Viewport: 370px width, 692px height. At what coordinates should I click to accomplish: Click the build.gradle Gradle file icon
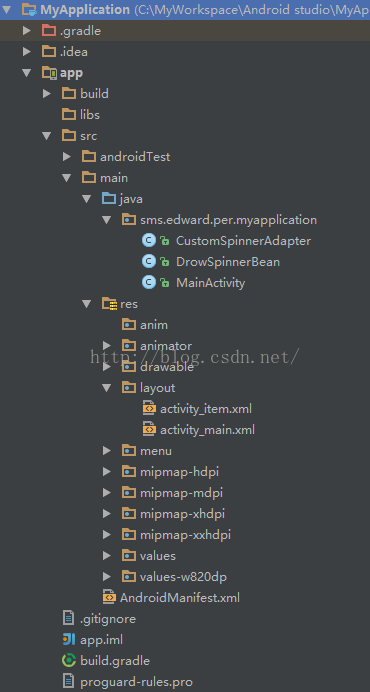click(x=69, y=661)
